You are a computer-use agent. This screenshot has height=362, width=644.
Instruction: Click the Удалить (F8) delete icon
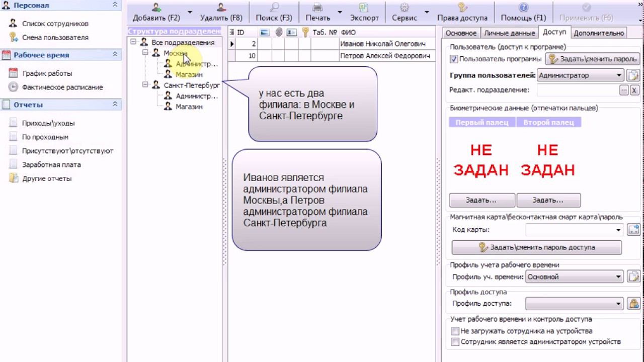221,8
